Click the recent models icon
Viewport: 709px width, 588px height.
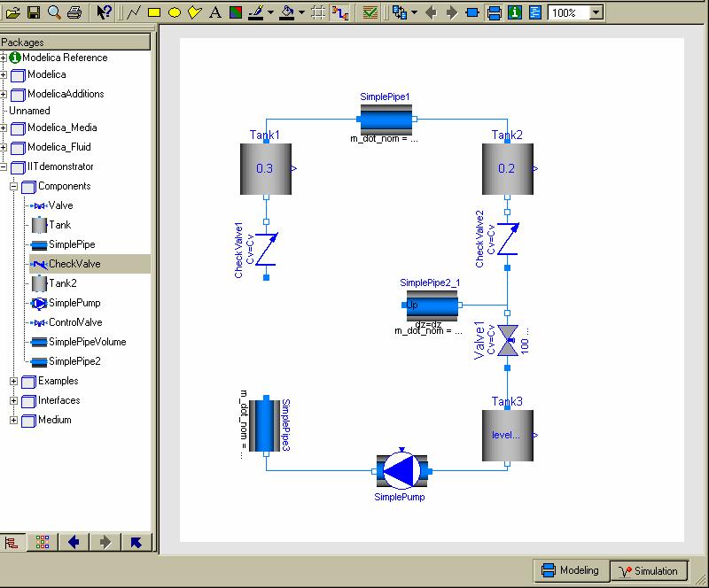tap(400, 12)
